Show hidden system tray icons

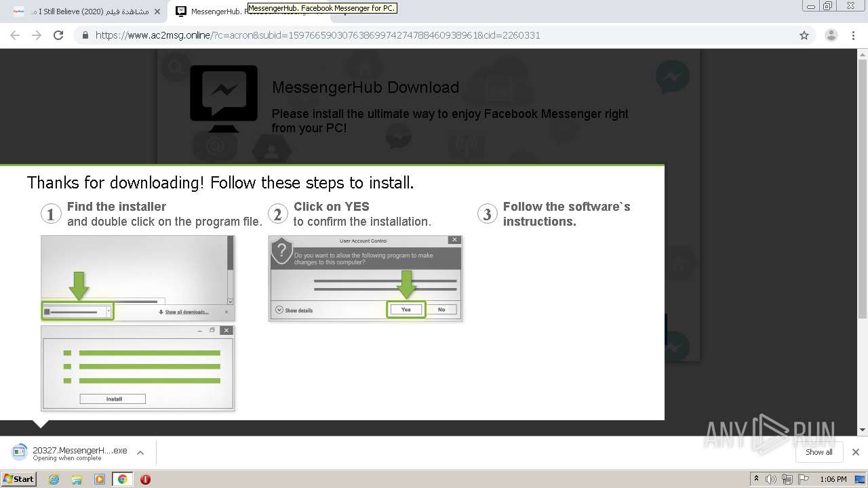coord(756,479)
